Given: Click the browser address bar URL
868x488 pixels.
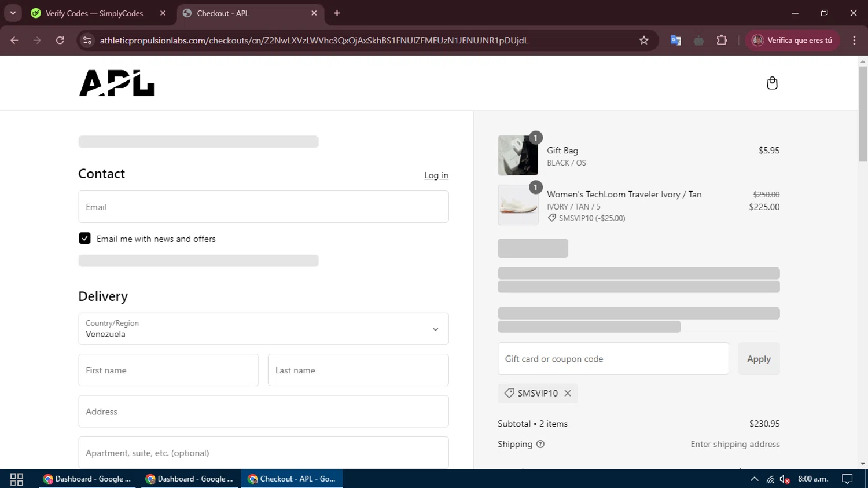Looking at the screenshot, I should coord(314,40).
